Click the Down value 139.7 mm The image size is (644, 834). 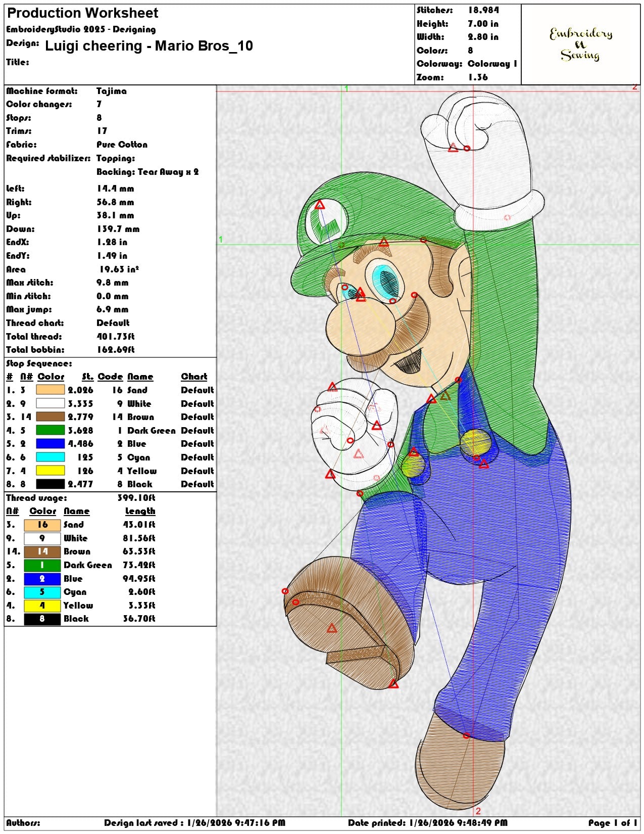pos(118,229)
